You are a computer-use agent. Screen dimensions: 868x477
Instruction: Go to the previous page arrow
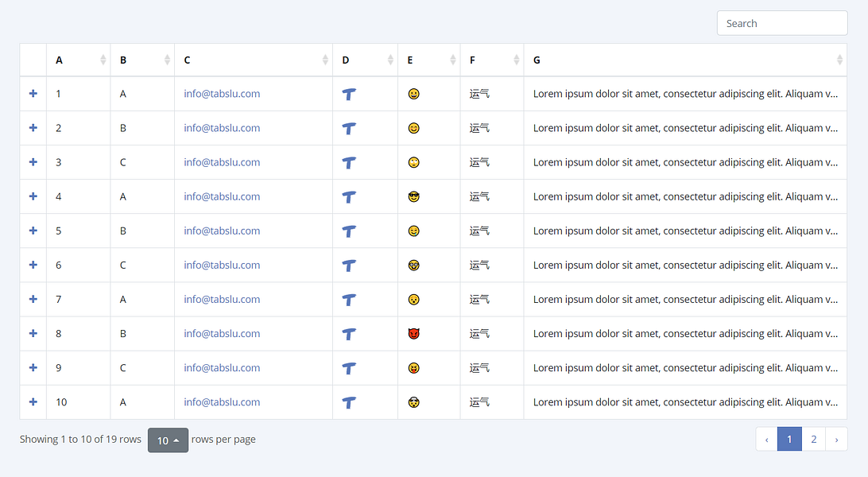point(767,440)
